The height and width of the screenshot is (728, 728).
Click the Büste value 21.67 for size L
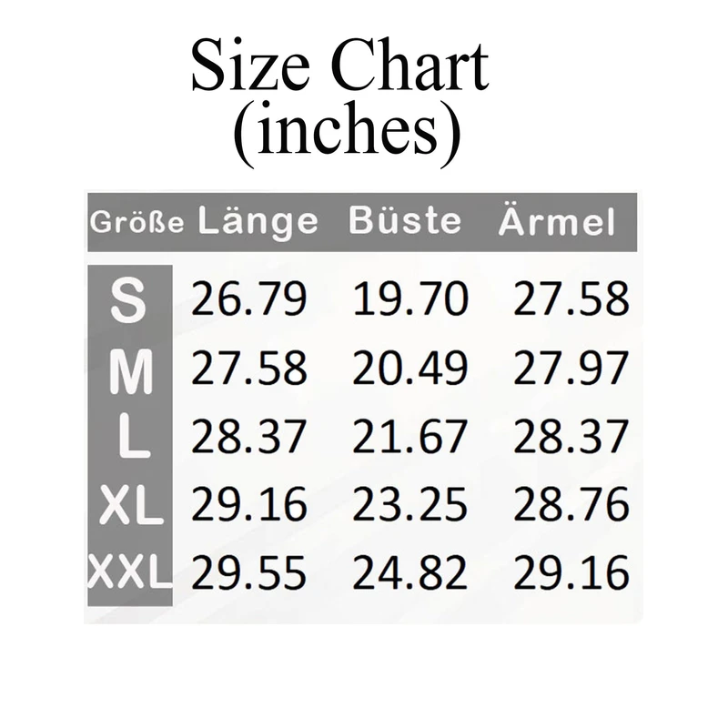coord(410,438)
